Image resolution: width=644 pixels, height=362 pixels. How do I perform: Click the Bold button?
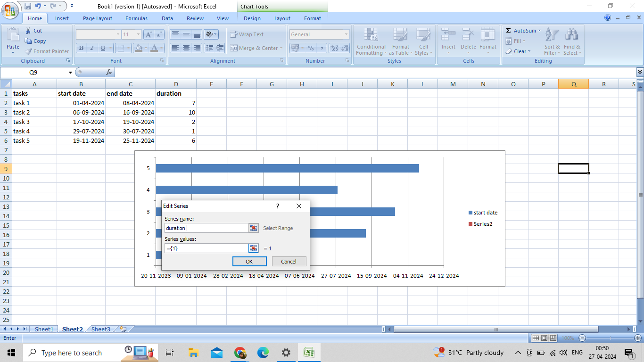[81, 48]
